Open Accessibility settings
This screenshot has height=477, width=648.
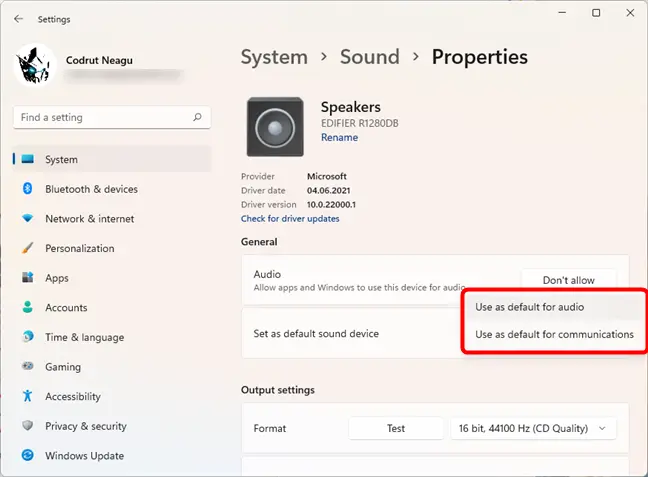point(73,396)
